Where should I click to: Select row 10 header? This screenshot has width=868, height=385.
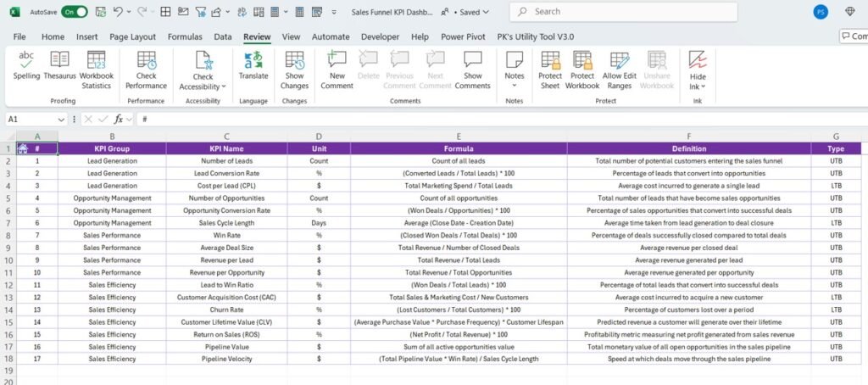tap(8, 260)
